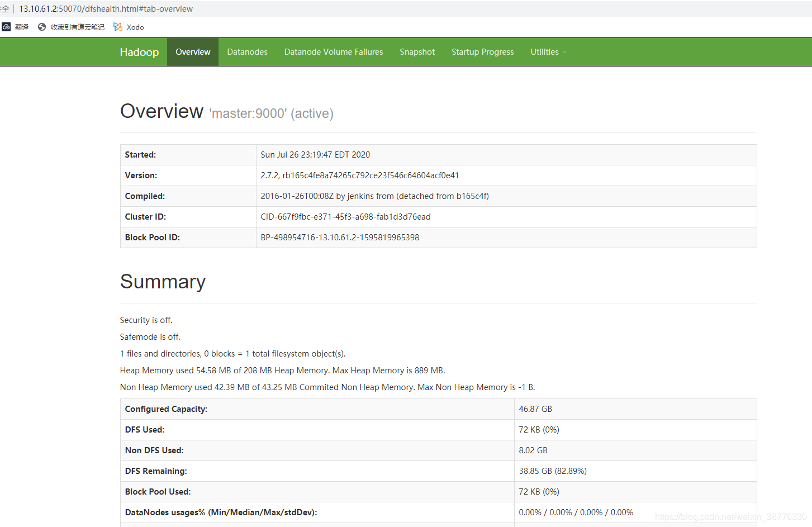Click the 'Configured Capacity:' label
Viewport: 812px width, 527px height.
166,409
